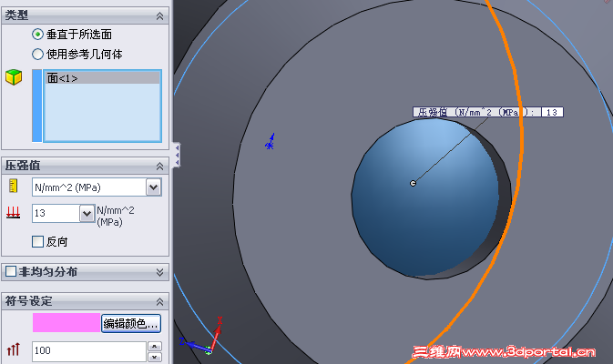
Task: Click the ruler units icon
Action: coord(14,186)
